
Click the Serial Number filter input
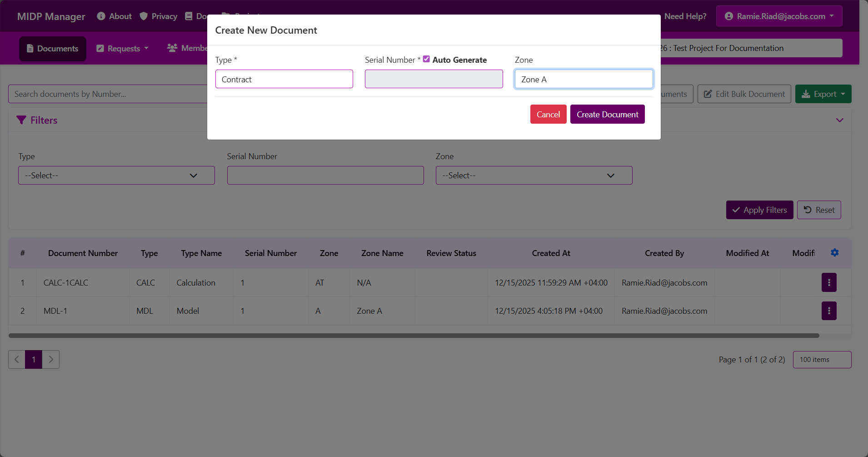325,176
